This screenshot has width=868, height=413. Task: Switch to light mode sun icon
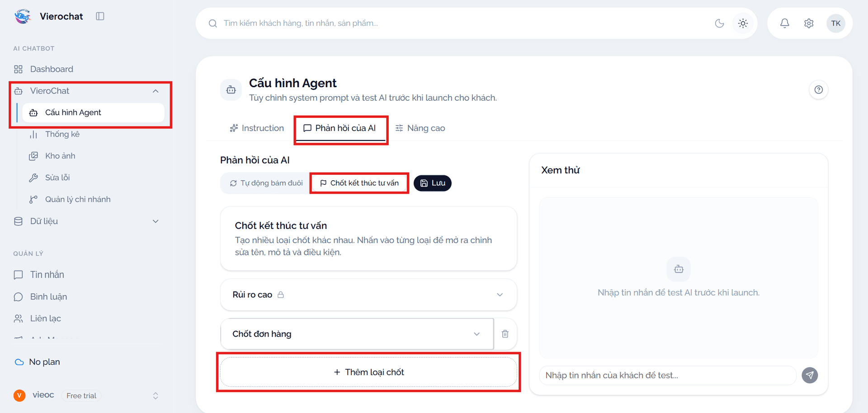pyautogui.click(x=743, y=23)
